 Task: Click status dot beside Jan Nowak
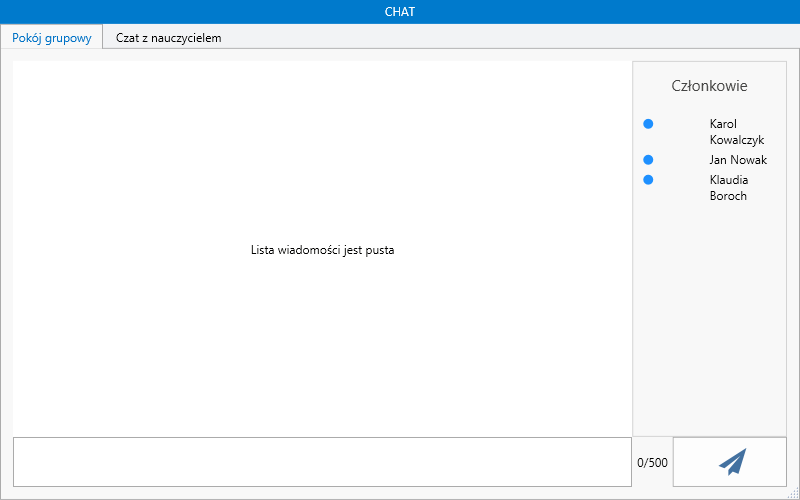(x=648, y=160)
